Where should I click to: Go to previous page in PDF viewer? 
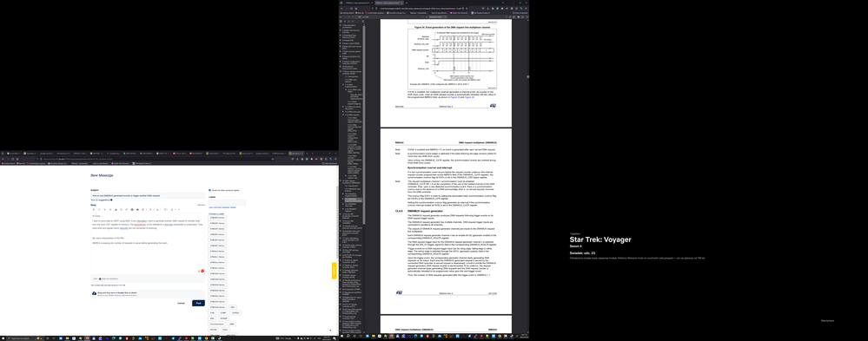348,16
